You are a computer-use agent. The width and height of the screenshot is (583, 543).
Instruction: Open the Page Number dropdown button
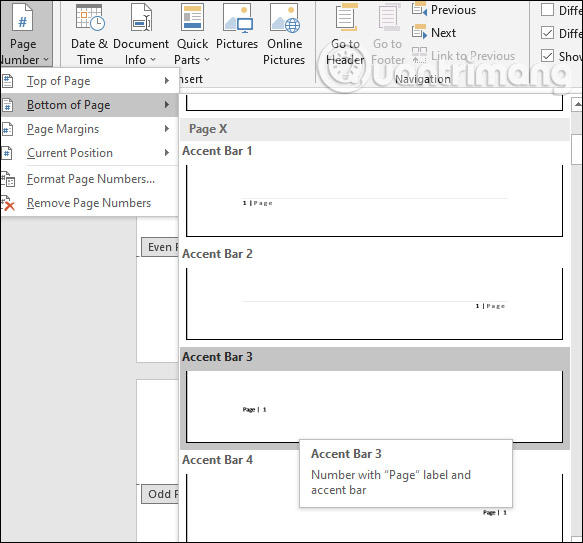tap(25, 34)
